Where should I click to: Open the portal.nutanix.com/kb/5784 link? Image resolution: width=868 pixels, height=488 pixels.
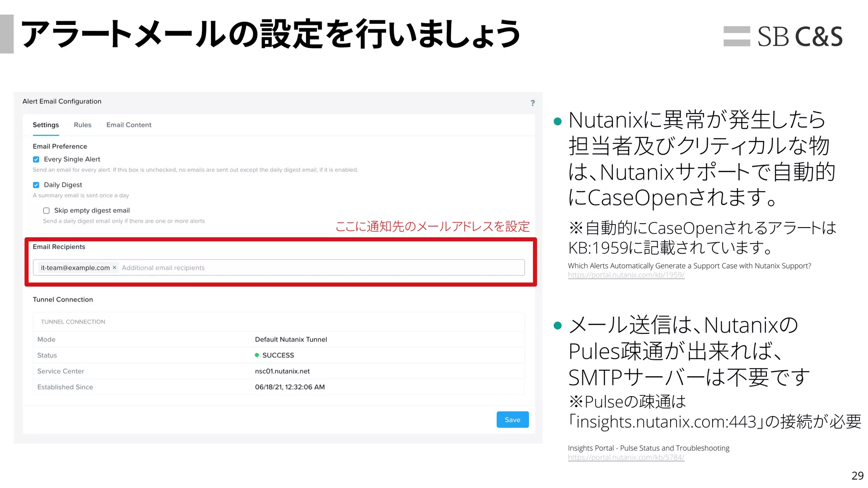point(626,457)
